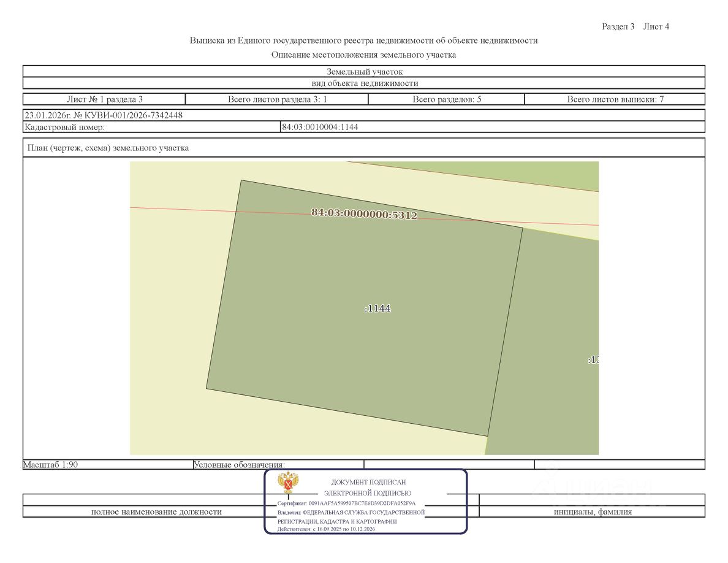The width and height of the screenshot is (728, 563).
Task: Click the heading 'План (чертеж, схема) земельного участка'
Action: click(108, 148)
